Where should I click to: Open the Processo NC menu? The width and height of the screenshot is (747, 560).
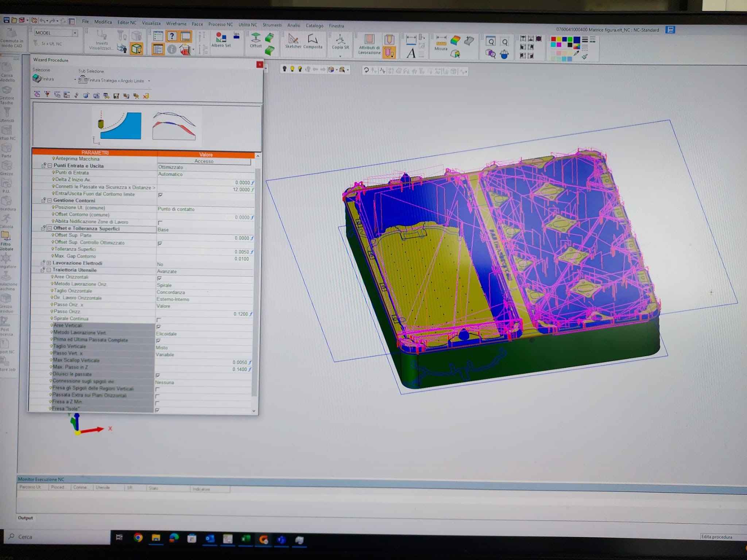tap(220, 24)
